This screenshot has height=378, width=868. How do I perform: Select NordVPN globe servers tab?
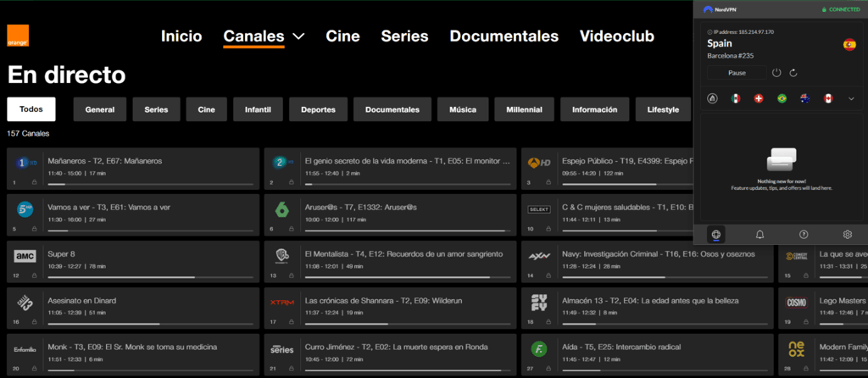click(715, 235)
